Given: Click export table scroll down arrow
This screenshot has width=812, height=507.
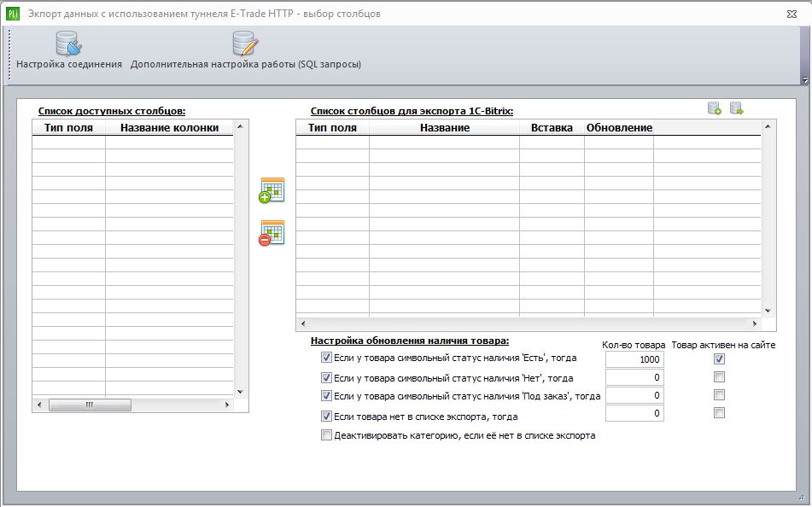Looking at the screenshot, I should click(768, 311).
